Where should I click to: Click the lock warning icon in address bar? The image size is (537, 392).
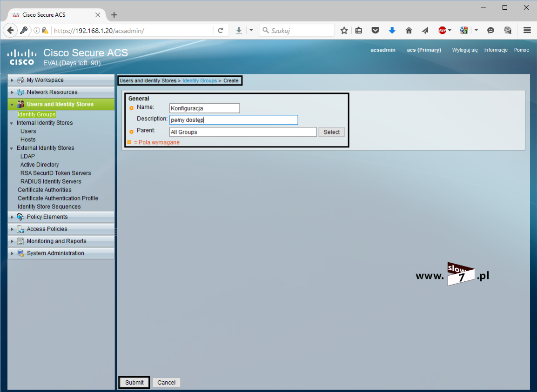coord(45,31)
